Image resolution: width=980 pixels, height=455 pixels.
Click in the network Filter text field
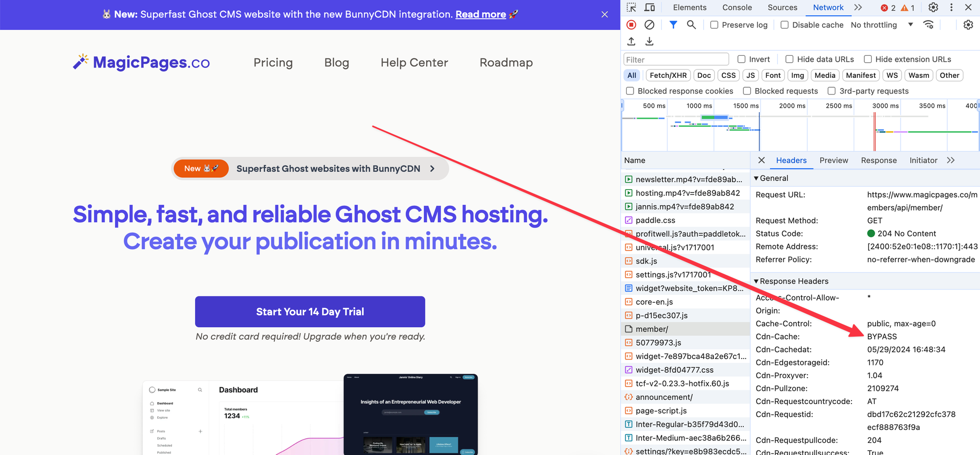(676, 59)
